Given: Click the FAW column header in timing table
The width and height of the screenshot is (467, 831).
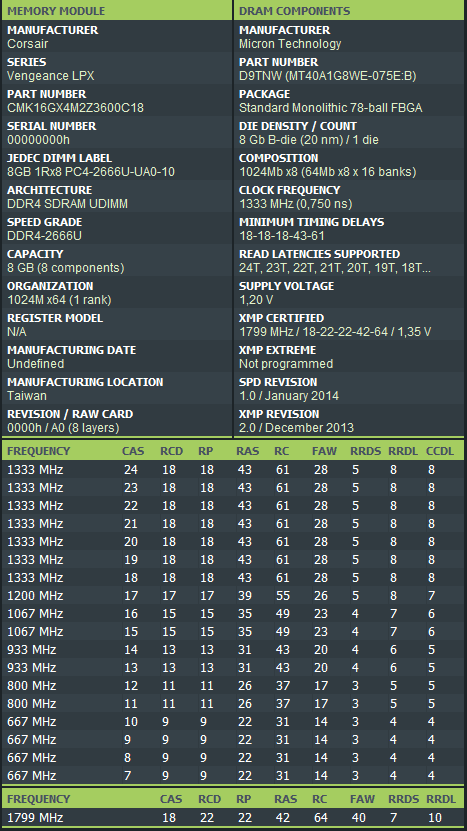Looking at the screenshot, I should [x=324, y=451].
